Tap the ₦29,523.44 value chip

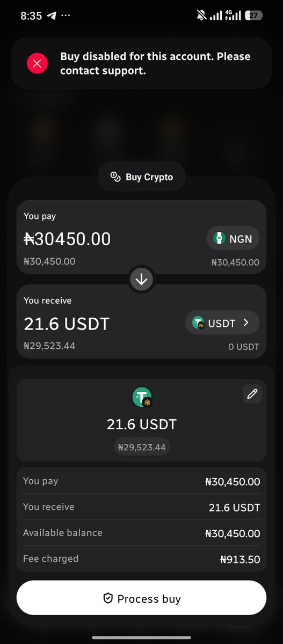click(x=142, y=447)
